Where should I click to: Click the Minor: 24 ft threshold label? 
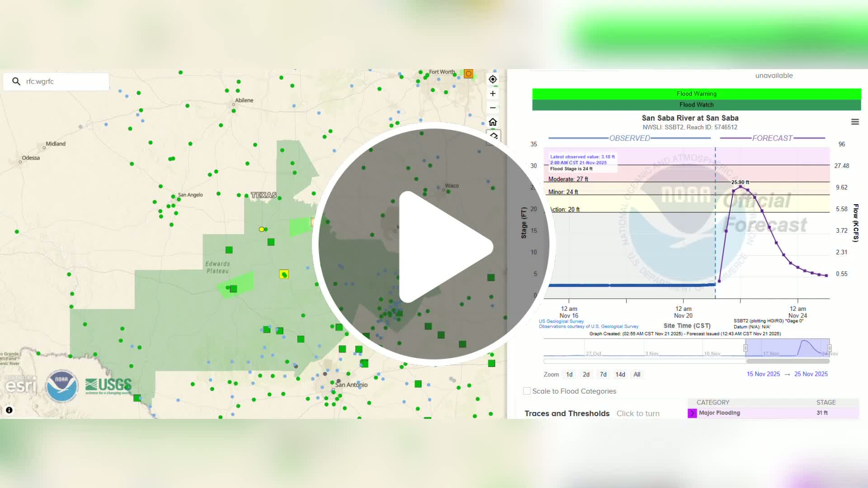[563, 192]
